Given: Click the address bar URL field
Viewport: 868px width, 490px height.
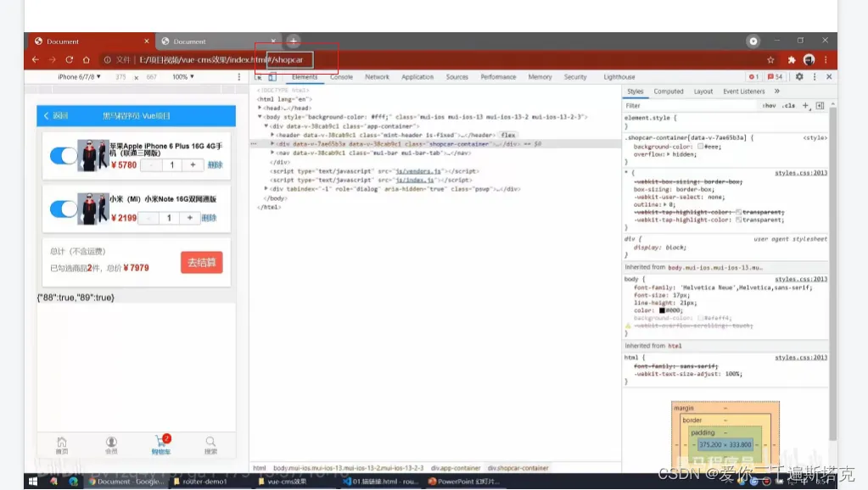Looking at the screenshot, I should click(432, 59).
